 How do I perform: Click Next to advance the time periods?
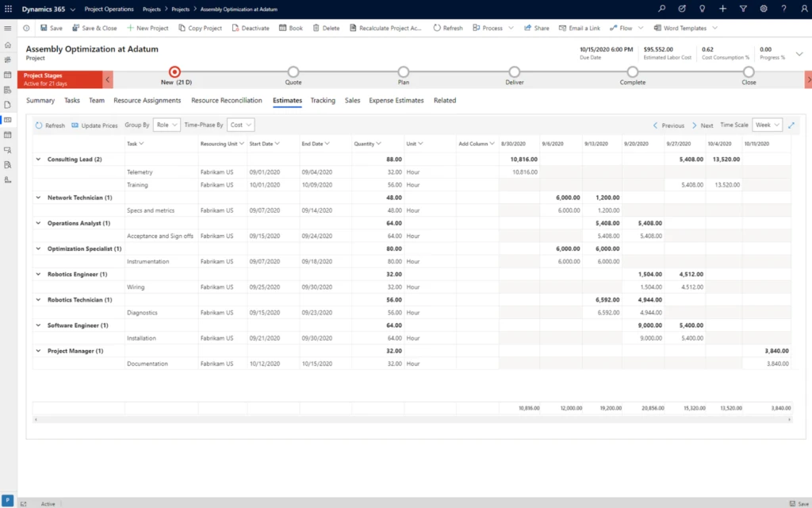coord(703,124)
